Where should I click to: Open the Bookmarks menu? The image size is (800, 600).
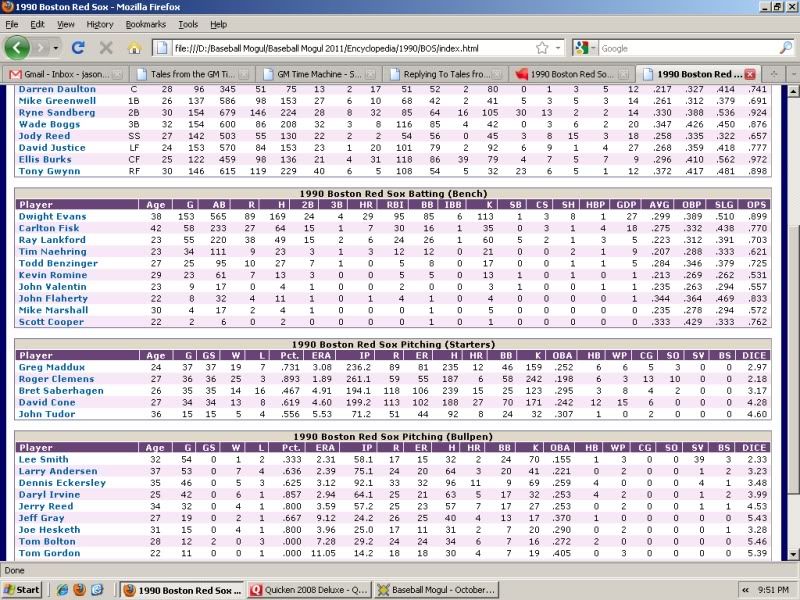pos(145,24)
